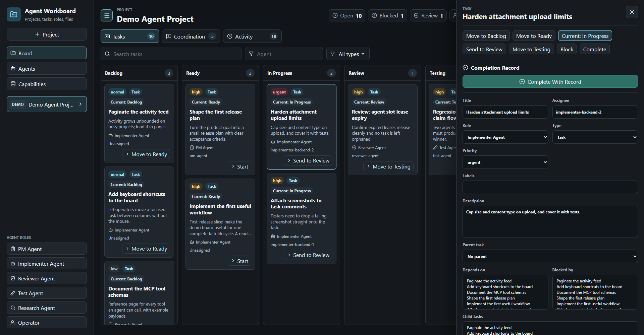Click the empty Labels input field
The width and height of the screenshot is (644, 335).
[550, 187]
